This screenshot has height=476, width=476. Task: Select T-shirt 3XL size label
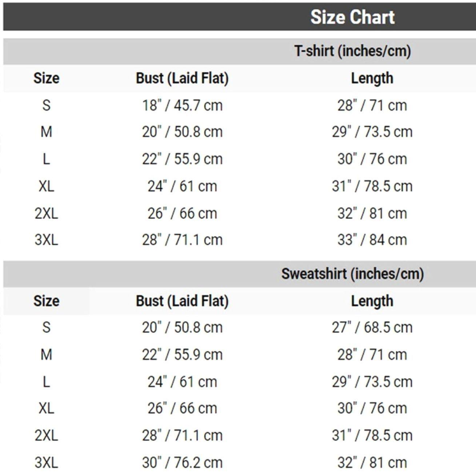(x=46, y=240)
